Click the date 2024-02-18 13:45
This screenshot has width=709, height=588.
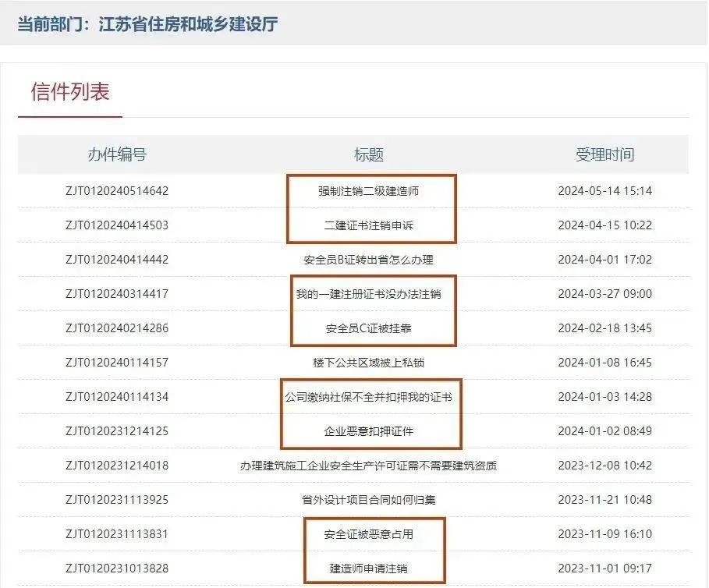(605, 328)
